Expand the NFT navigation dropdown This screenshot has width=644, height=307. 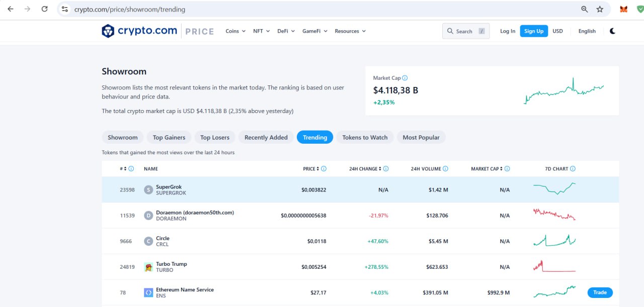pyautogui.click(x=262, y=31)
